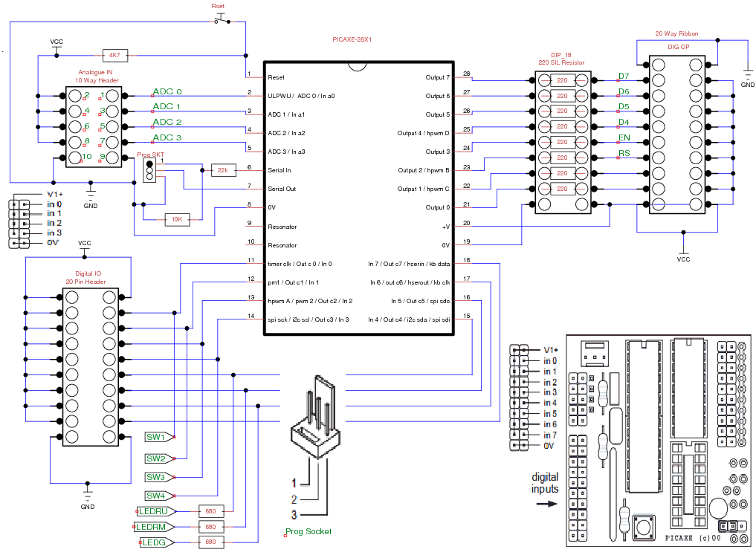
Task: Click the 'in 7' legend entry
Action: click(550, 435)
